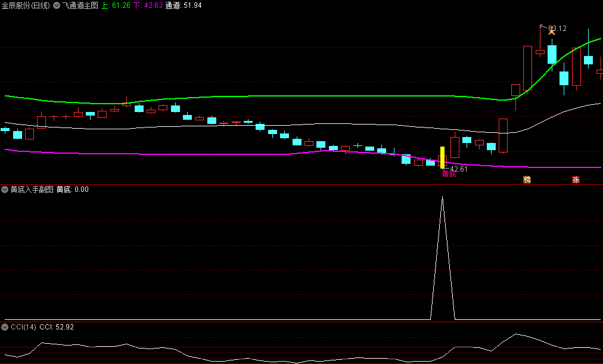
Task: Click the 黄底入手副图 indicator name
Action: click(x=32, y=189)
